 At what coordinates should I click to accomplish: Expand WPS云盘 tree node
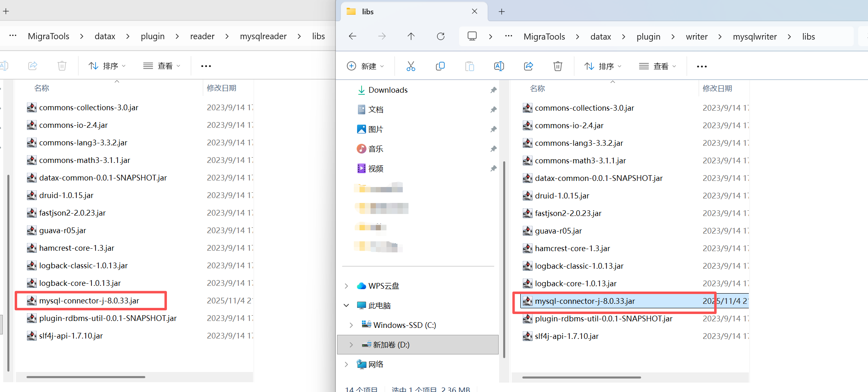click(x=346, y=286)
